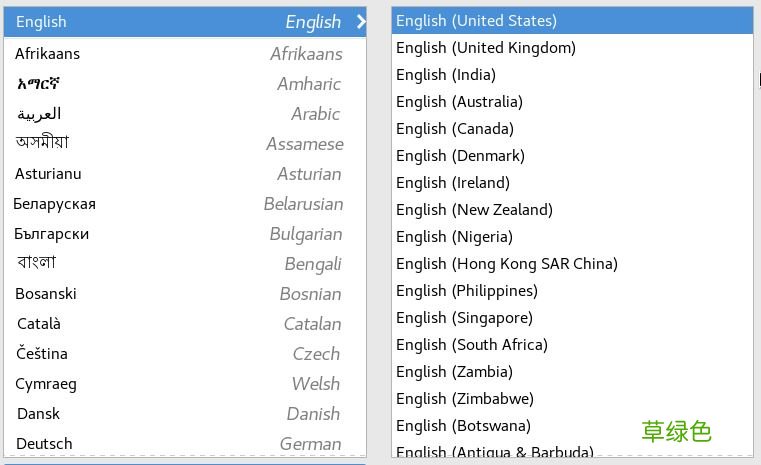Select the Asturianu language row
The width and height of the screenshot is (761, 465).
pyautogui.click(x=185, y=174)
